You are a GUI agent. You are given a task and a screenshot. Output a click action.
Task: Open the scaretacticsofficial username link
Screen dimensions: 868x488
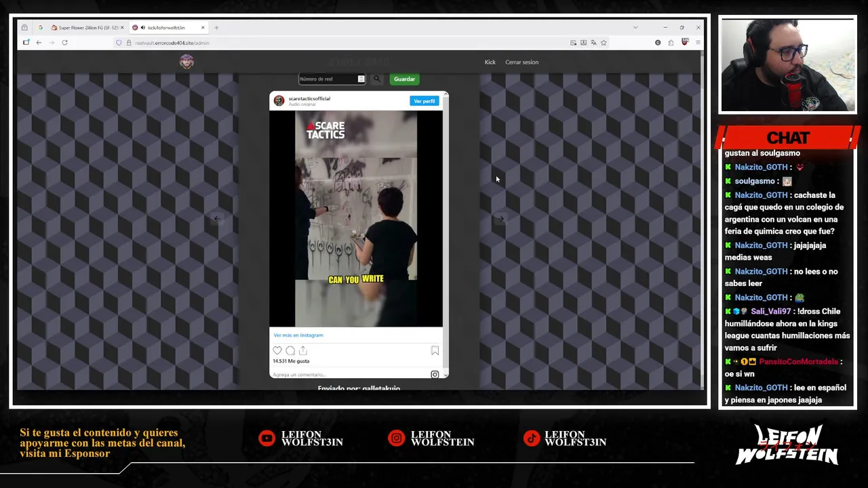point(309,99)
